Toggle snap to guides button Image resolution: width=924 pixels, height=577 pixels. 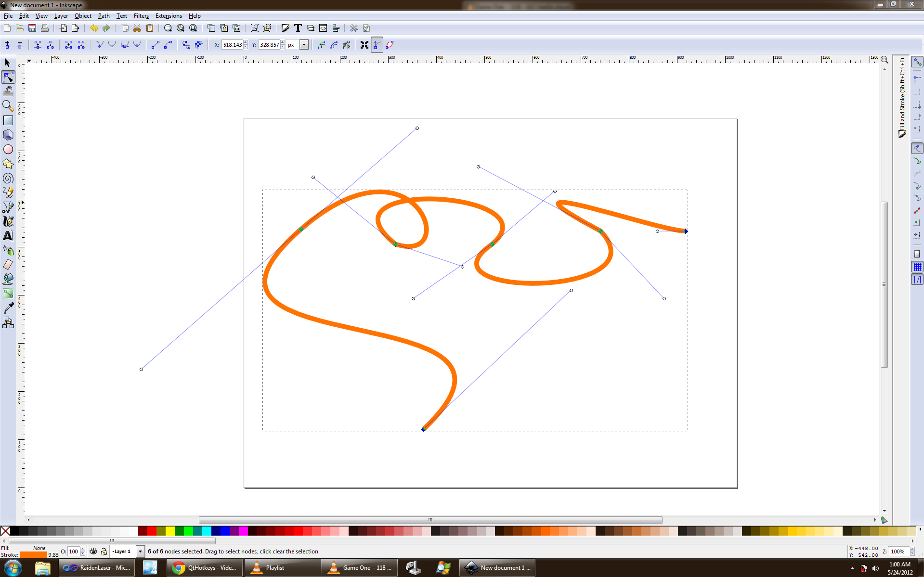click(917, 279)
